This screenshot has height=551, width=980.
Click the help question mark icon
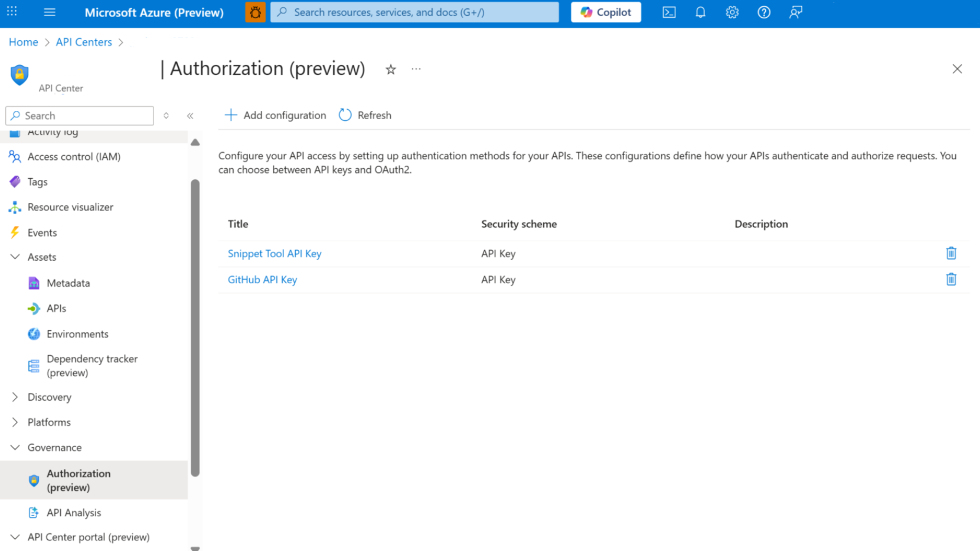point(763,12)
